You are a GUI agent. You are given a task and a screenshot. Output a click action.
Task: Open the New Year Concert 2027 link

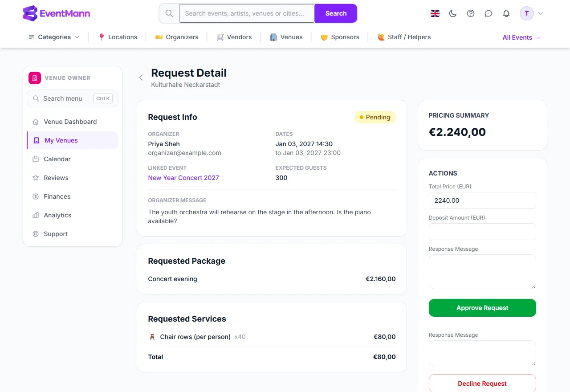pyautogui.click(x=183, y=178)
